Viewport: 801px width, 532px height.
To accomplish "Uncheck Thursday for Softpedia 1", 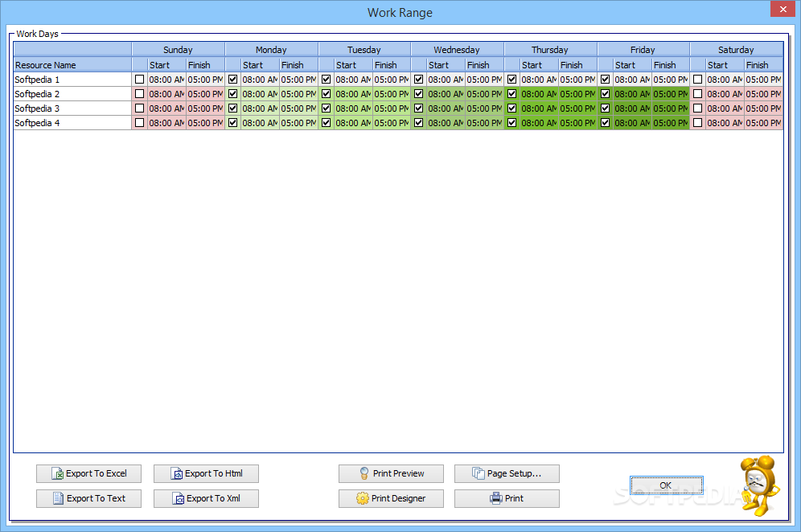I will point(511,80).
